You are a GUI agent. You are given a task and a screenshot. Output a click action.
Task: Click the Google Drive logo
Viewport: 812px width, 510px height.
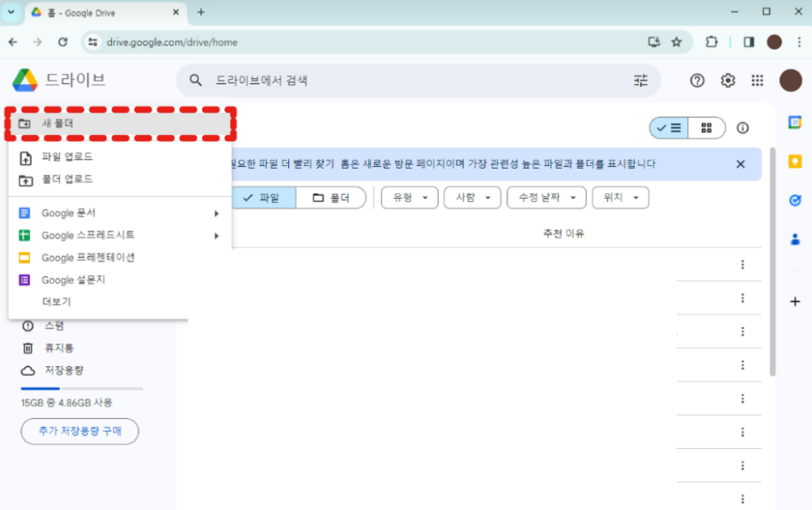(25, 80)
